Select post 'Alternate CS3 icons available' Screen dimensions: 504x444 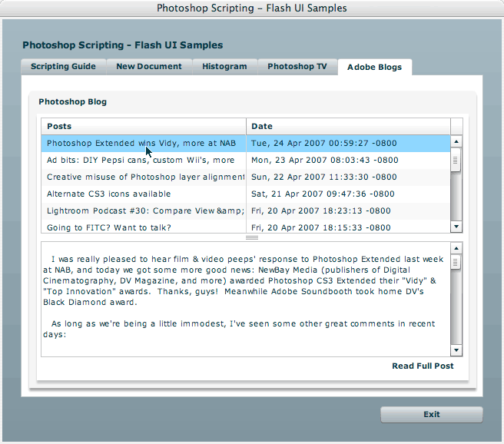tap(144, 194)
